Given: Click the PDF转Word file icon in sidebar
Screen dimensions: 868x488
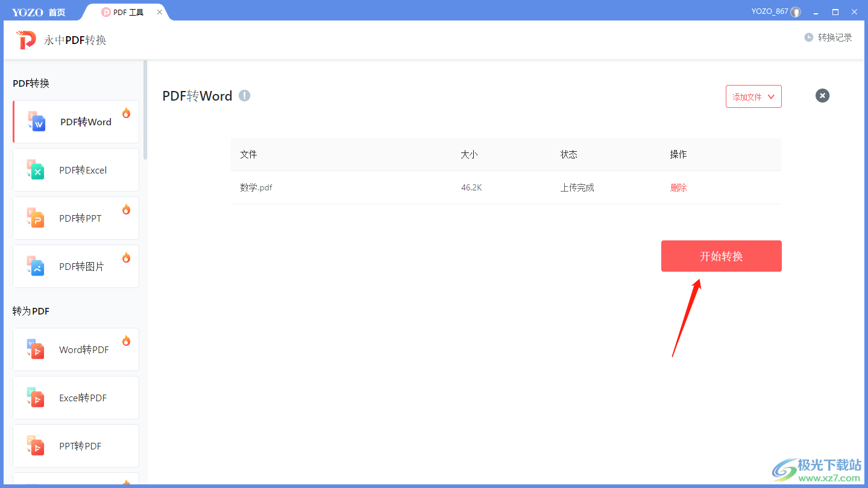Looking at the screenshot, I should click(37, 122).
